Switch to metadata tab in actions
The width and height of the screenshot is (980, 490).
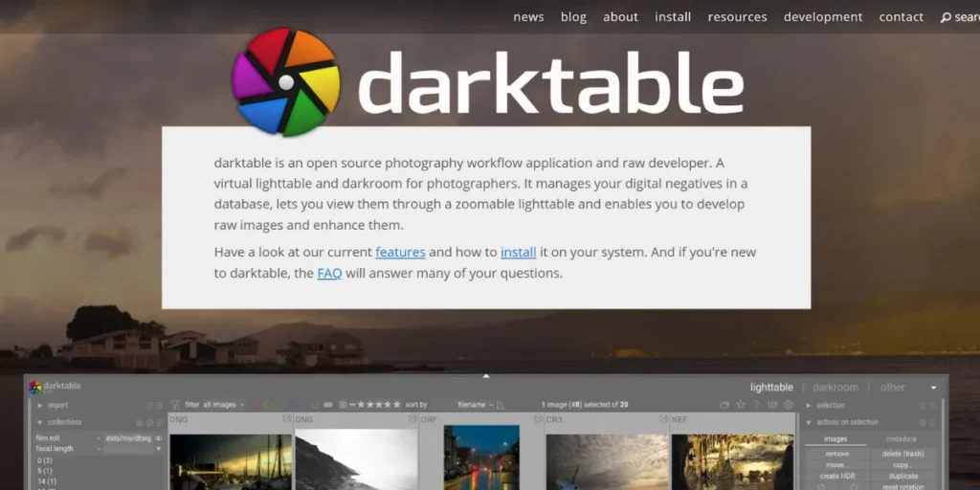(901, 439)
